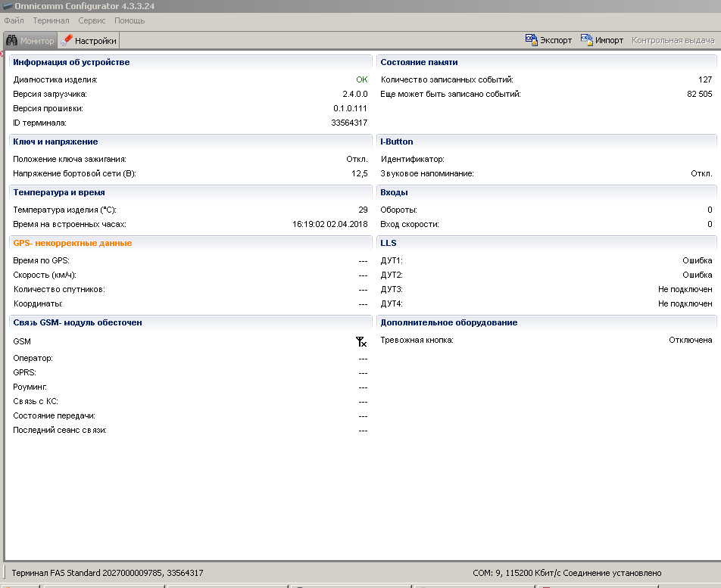Screen dimensions: 721x588
Task: Select the Информация об устройстве section header
Action: [71, 62]
